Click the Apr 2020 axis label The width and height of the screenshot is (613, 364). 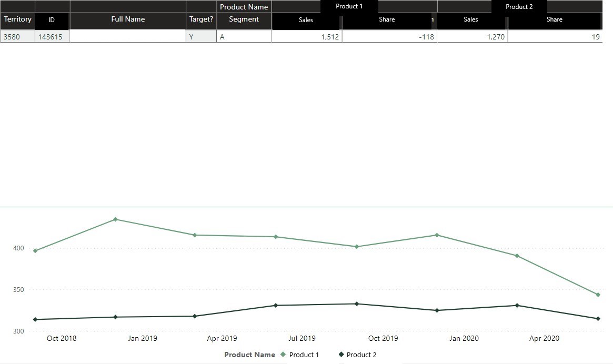(x=544, y=338)
